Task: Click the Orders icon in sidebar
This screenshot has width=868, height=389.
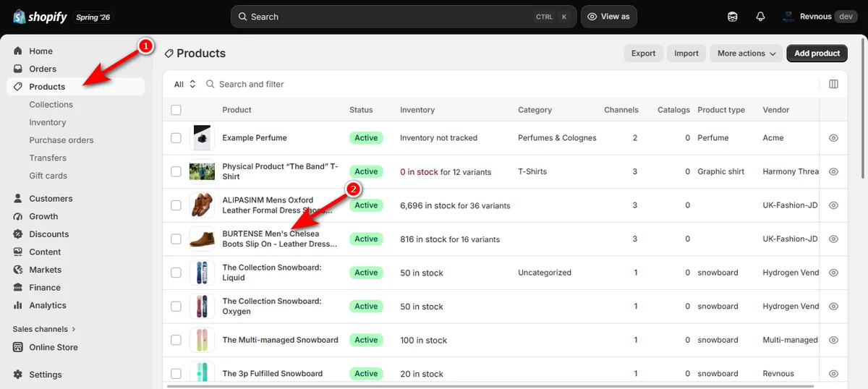Action: pos(18,69)
